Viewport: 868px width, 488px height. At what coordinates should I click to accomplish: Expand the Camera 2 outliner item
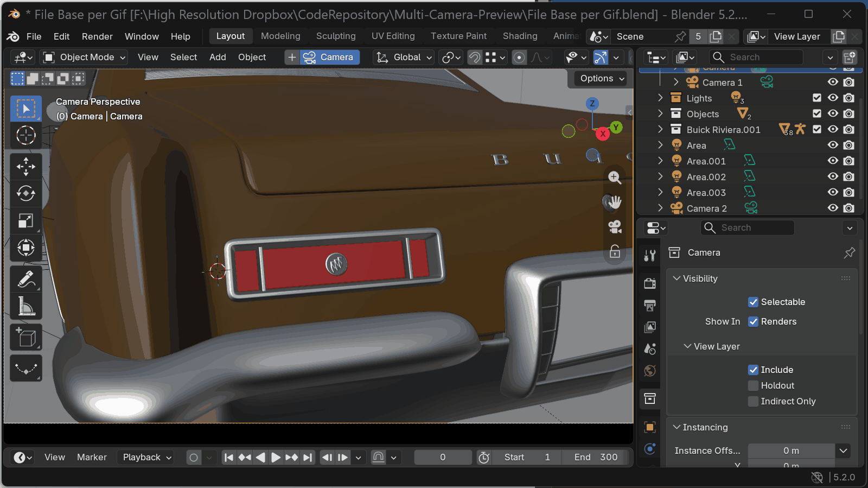660,208
